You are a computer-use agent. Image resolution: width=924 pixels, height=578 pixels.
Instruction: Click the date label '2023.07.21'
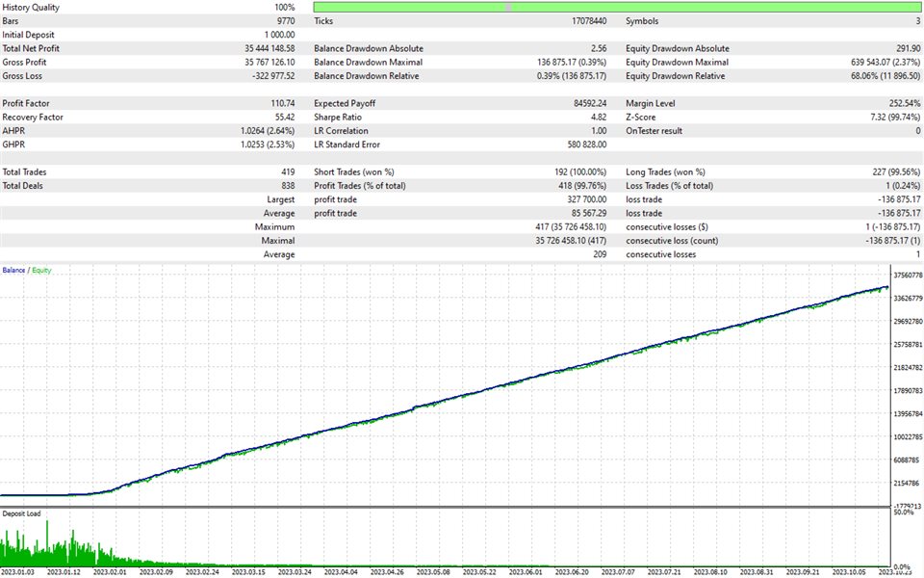(664, 572)
